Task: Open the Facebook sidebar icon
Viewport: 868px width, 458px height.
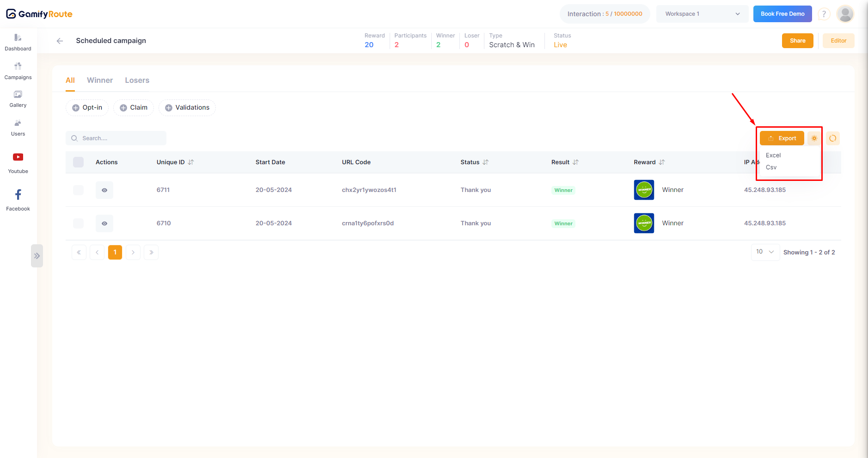Action: (18, 199)
